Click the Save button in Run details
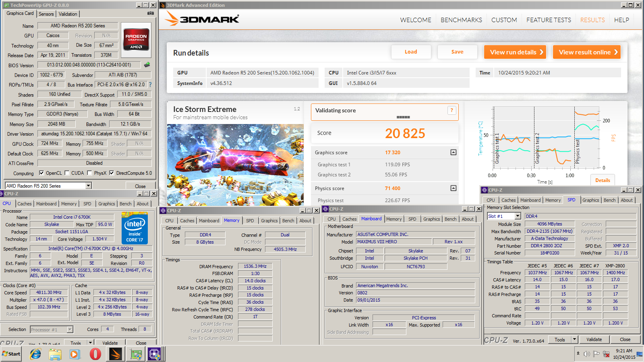Screen dimensions: 644x362 [x=457, y=52]
